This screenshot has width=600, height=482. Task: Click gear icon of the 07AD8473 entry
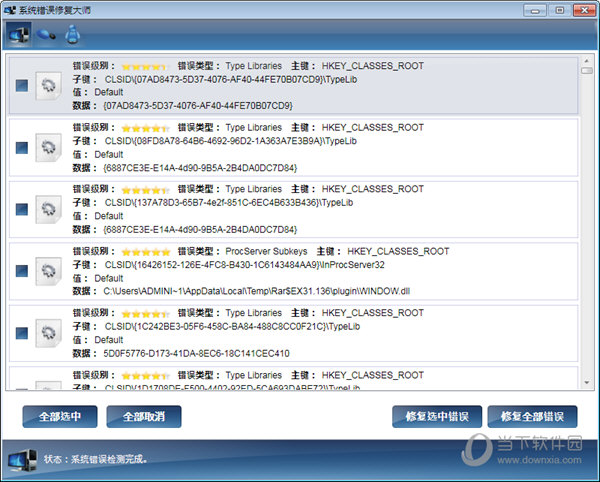click(49, 85)
